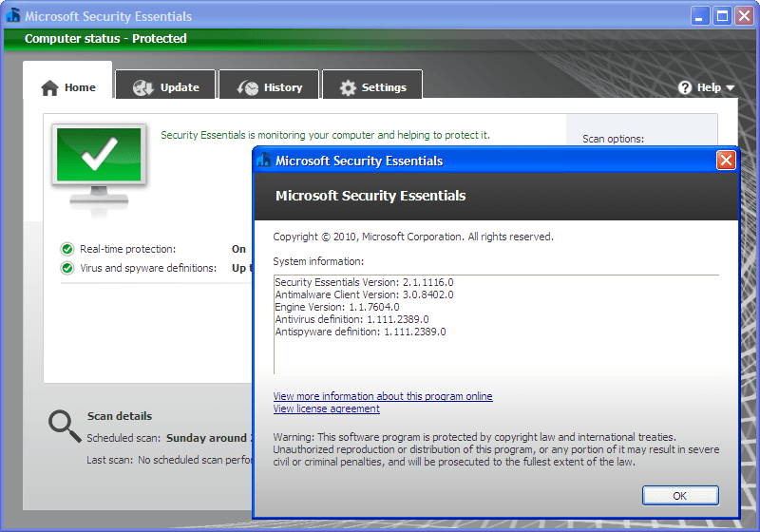Close the About dialog with red X
The image size is (760, 532).
726,160
